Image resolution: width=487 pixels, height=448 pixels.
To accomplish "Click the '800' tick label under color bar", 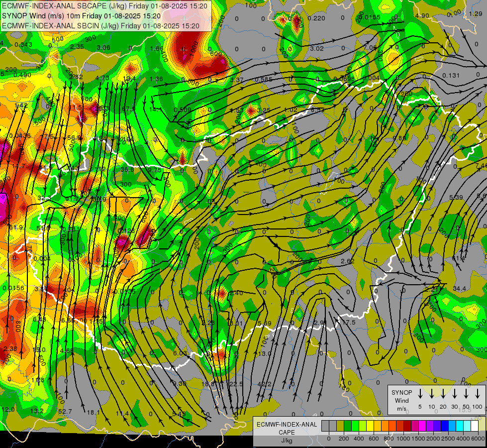I will [389, 439].
